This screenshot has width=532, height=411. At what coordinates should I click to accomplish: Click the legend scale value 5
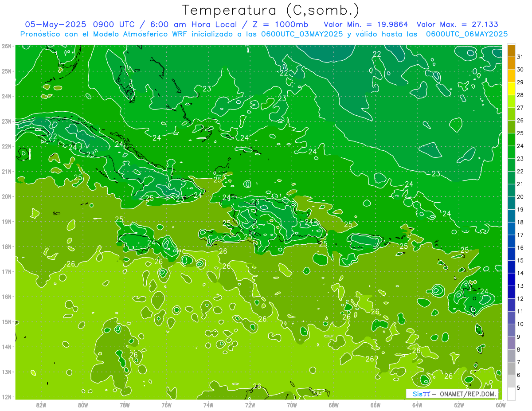point(519,388)
